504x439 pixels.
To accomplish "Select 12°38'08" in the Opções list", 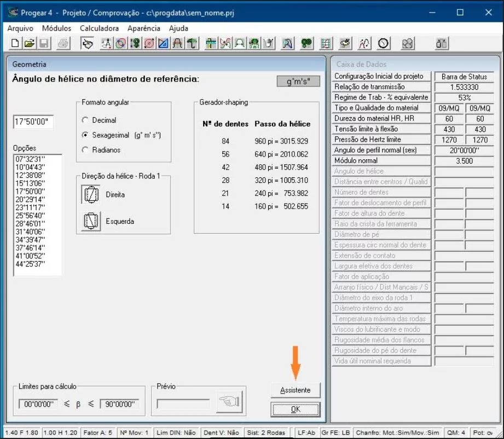I will tap(30, 175).
